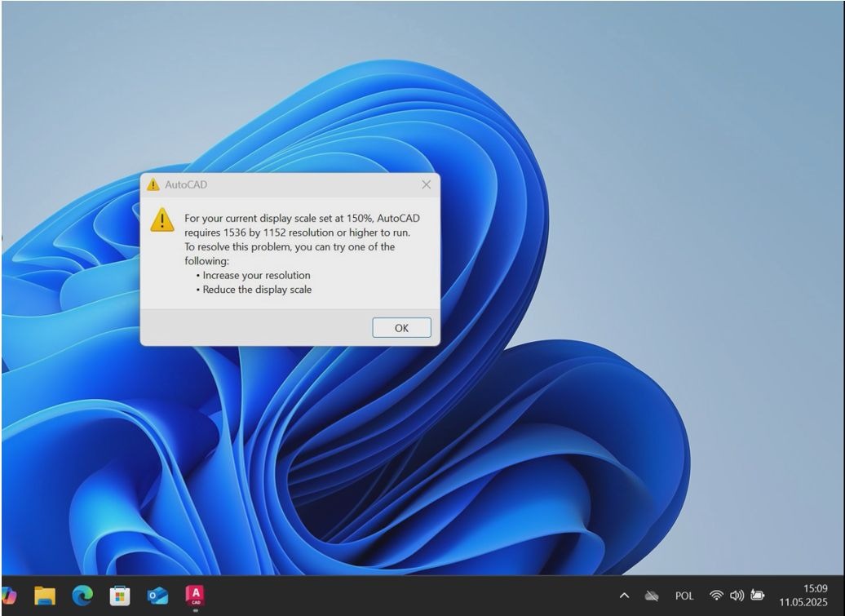845x616 pixels.
Task: Open the Wi-Fi network tray icon
Action: click(716, 595)
